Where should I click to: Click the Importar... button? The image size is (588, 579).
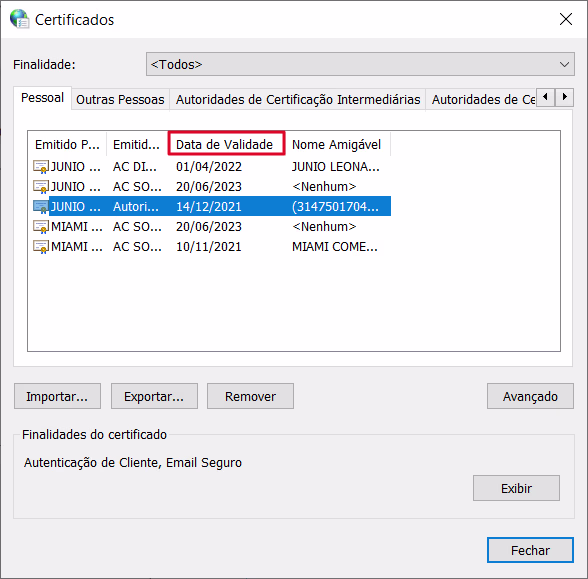pyautogui.click(x=57, y=396)
